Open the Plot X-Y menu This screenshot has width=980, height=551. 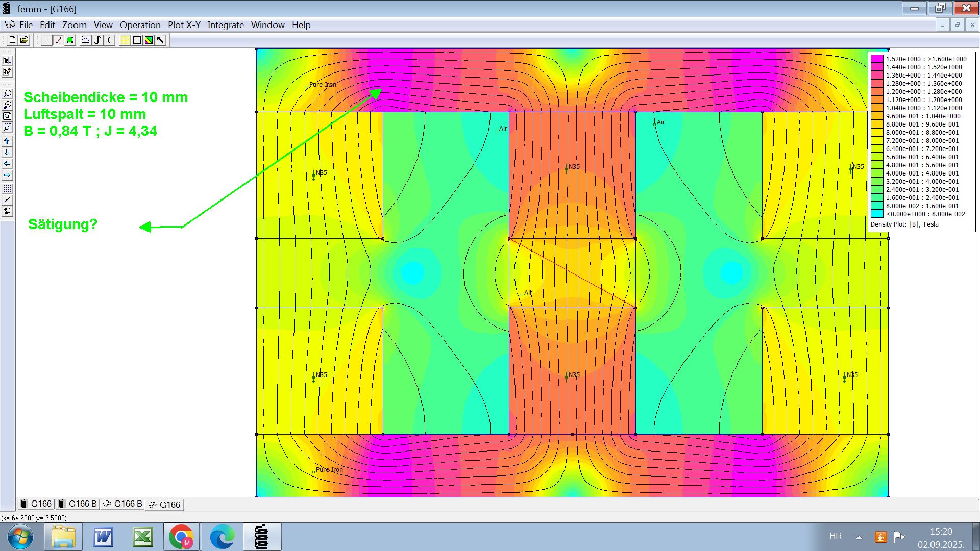pyautogui.click(x=184, y=25)
